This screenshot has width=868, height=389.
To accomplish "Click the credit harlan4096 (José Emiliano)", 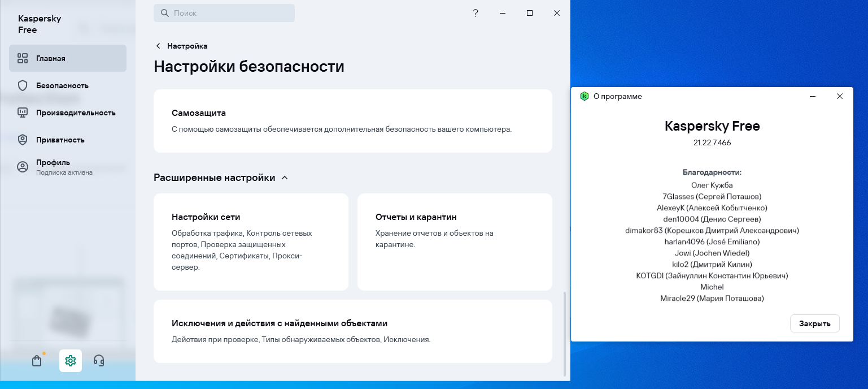I will coord(712,241).
